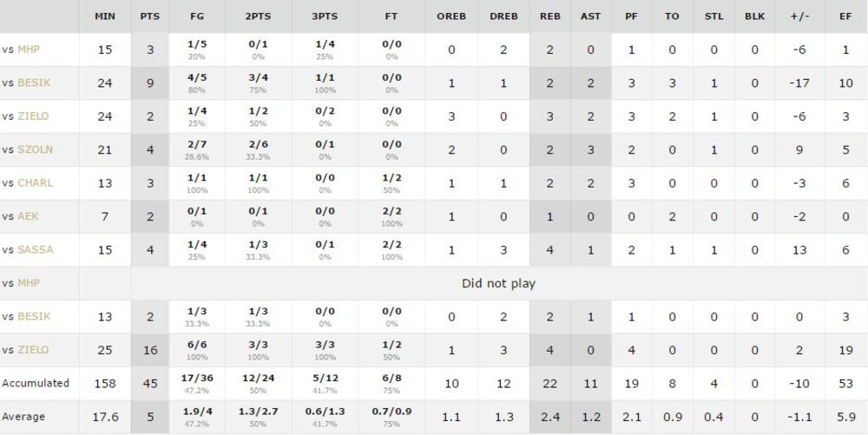
Task: Select the Accumulated row label
Action: click(x=35, y=383)
